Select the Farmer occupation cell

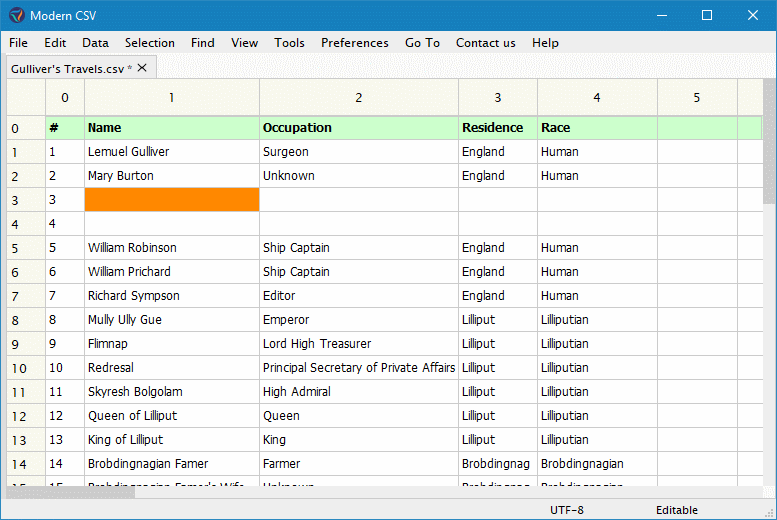click(x=359, y=464)
